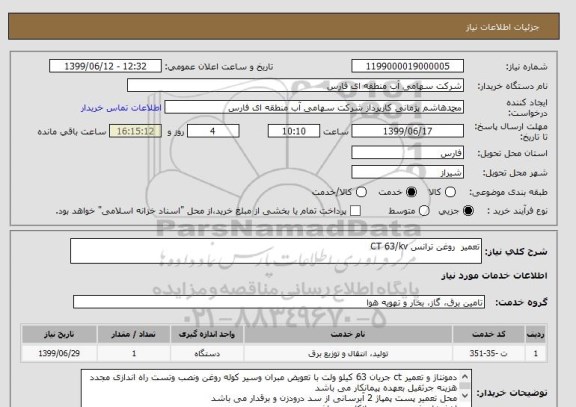Select the خدمت radio button

point(411,192)
